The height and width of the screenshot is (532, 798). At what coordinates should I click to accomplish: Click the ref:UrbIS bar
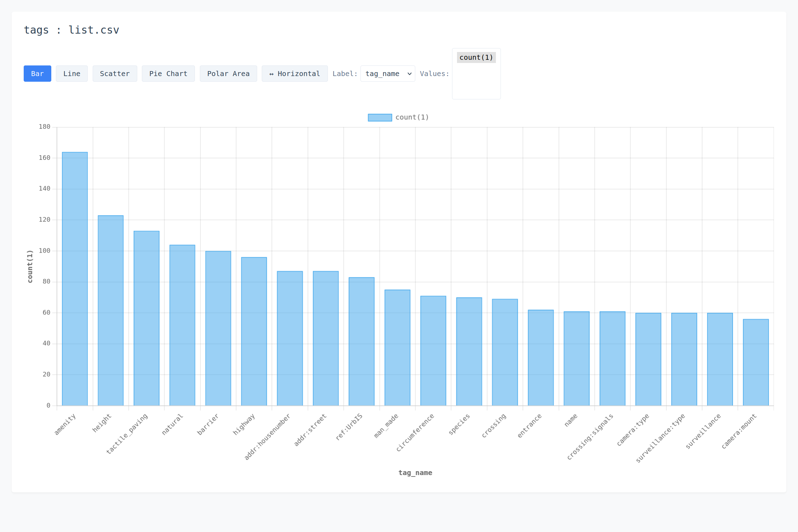[x=362, y=341]
